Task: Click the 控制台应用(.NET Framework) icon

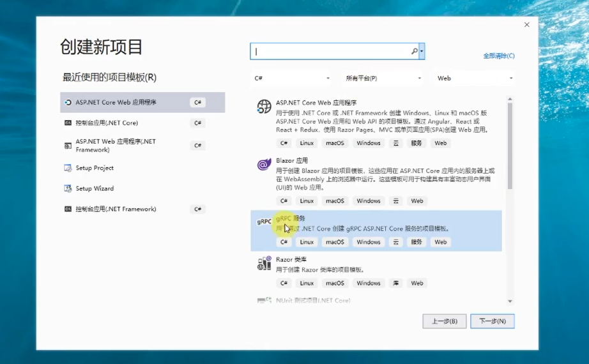Action: [x=68, y=209]
